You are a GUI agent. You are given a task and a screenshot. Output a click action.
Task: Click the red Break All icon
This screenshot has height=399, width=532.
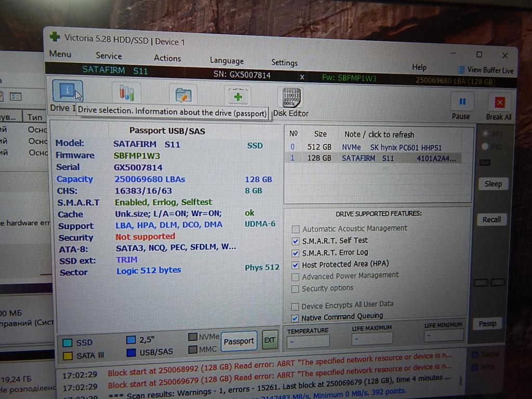(x=499, y=102)
